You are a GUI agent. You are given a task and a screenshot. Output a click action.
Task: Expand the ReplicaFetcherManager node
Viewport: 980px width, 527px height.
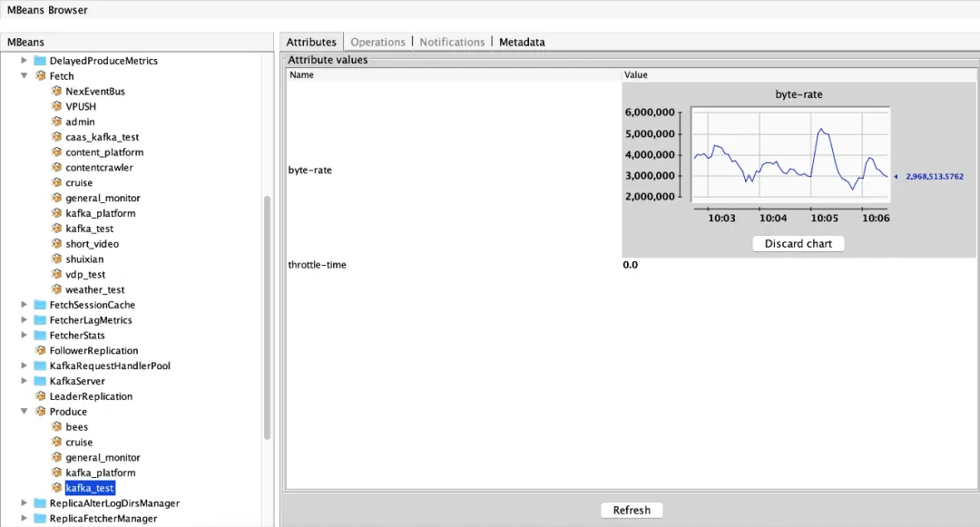click(x=24, y=518)
